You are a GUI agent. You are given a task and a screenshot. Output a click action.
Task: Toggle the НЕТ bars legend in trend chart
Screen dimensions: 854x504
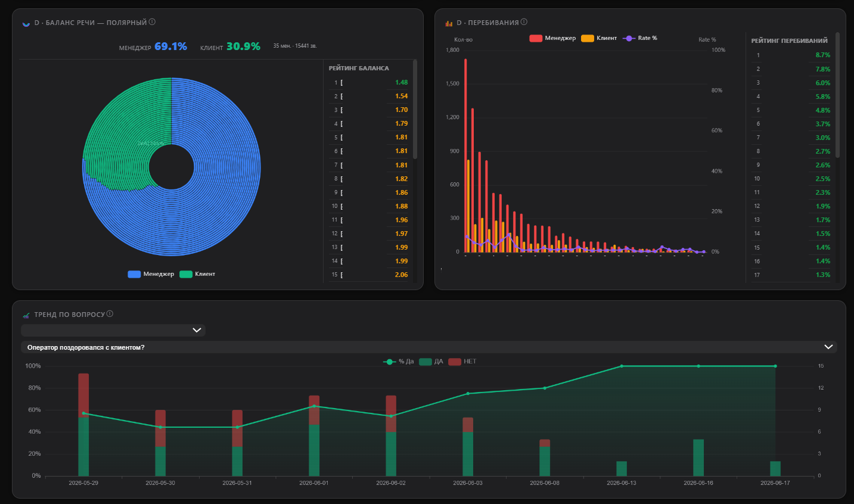[462, 362]
